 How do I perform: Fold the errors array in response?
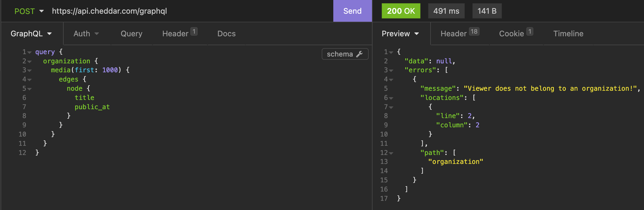point(391,70)
